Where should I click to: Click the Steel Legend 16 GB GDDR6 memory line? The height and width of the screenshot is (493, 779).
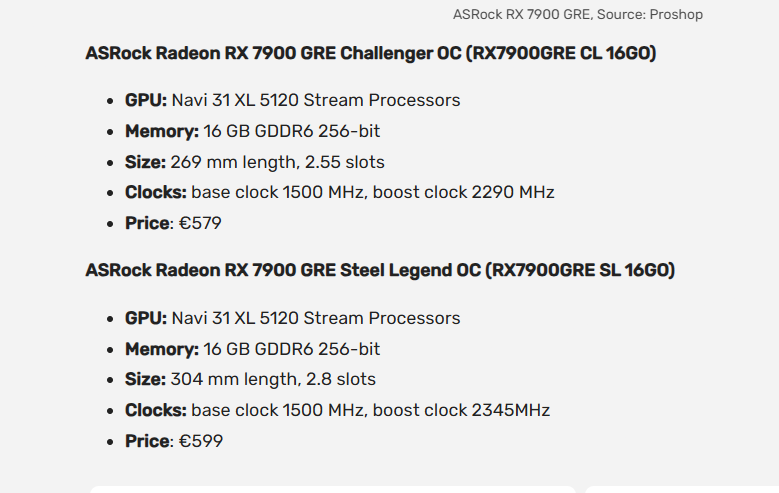(x=252, y=349)
